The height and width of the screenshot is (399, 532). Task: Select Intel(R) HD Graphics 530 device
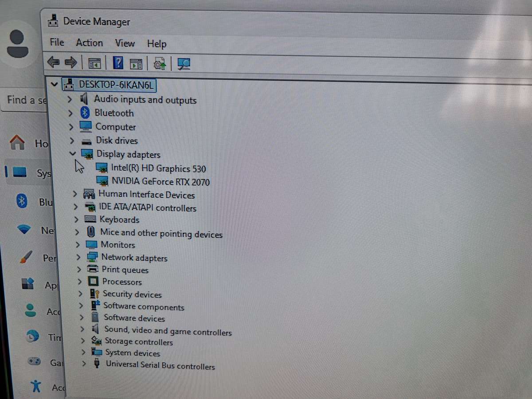coord(158,168)
